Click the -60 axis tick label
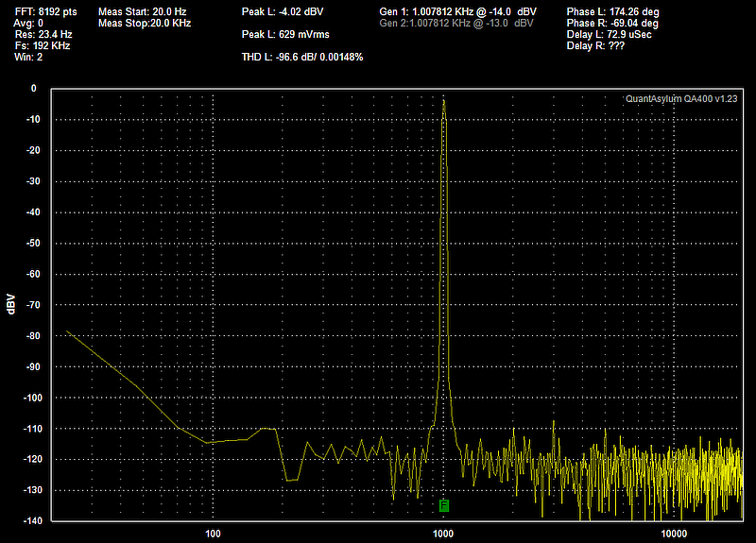The width and height of the screenshot is (756, 543). pyautogui.click(x=33, y=274)
